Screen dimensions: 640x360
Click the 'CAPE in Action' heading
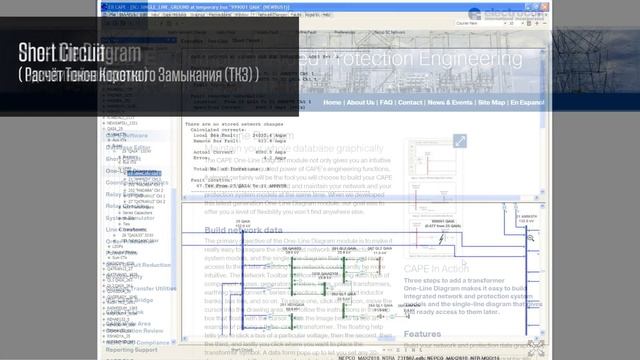pyautogui.click(x=436, y=269)
